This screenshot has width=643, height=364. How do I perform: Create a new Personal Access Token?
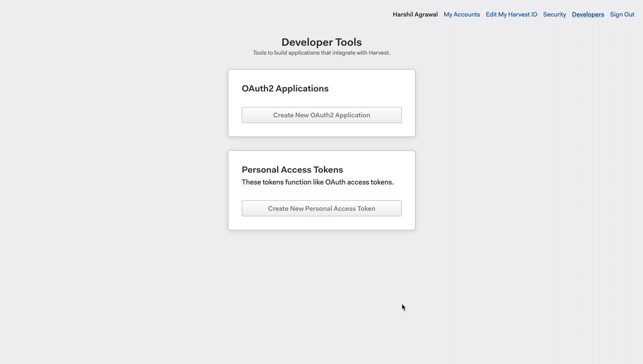(321, 208)
